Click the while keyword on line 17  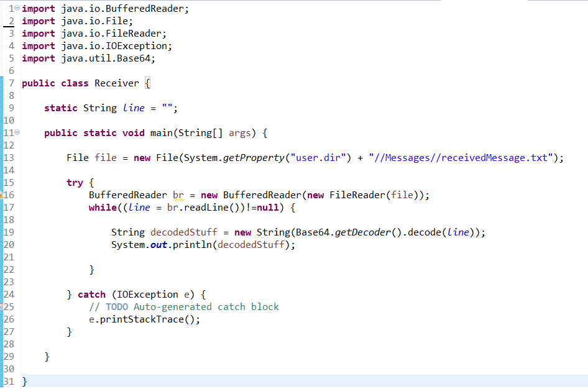pos(103,208)
